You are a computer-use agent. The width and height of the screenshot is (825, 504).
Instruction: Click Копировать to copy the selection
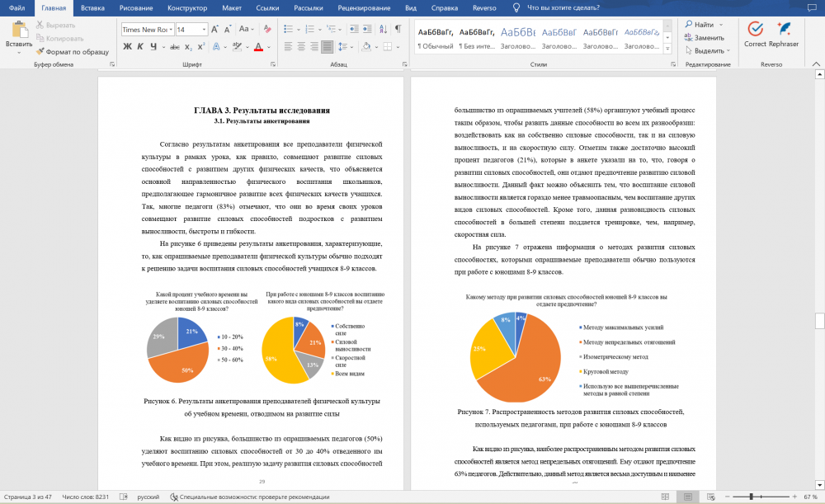point(60,38)
